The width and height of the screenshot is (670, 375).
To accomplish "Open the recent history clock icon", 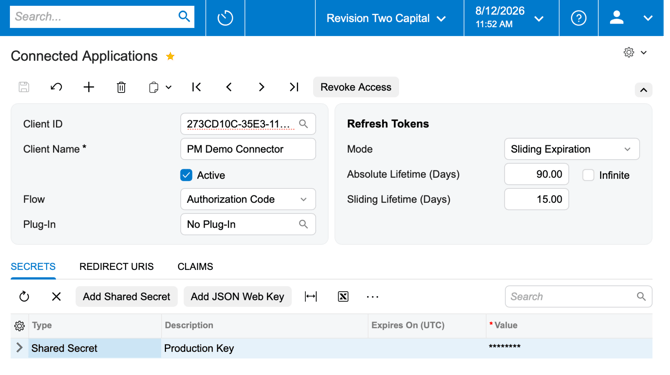I will pos(225,18).
